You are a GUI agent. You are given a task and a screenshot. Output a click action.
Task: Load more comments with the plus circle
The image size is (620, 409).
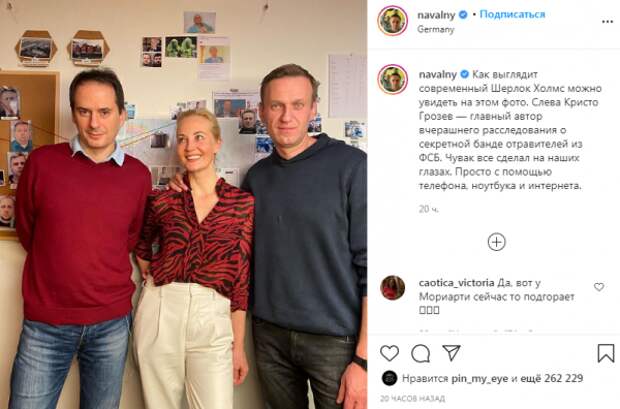[497, 242]
